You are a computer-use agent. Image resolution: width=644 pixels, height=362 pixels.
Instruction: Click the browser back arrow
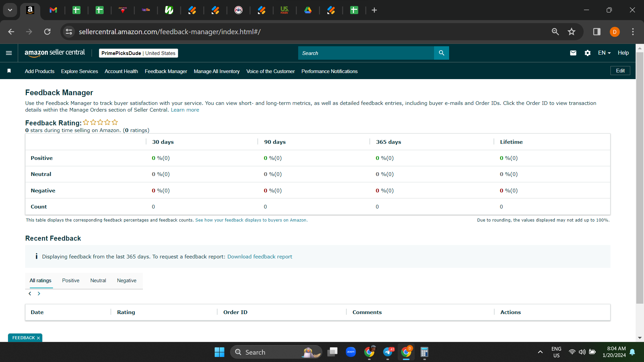click(x=11, y=32)
